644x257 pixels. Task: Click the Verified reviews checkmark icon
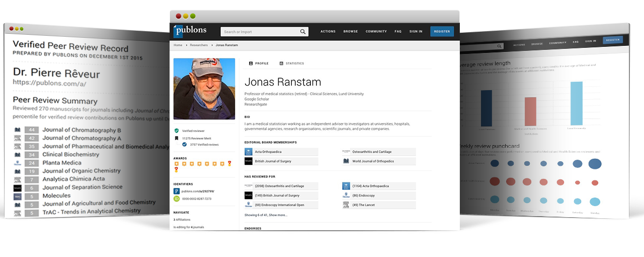pyautogui.click(x=185, y=145)
